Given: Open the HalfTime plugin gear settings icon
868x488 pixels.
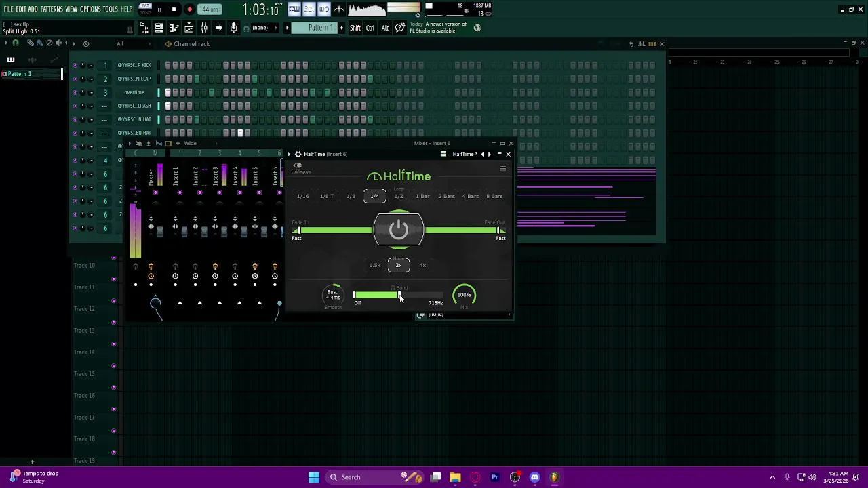Looking at the screenshot, I should point(298,154).
